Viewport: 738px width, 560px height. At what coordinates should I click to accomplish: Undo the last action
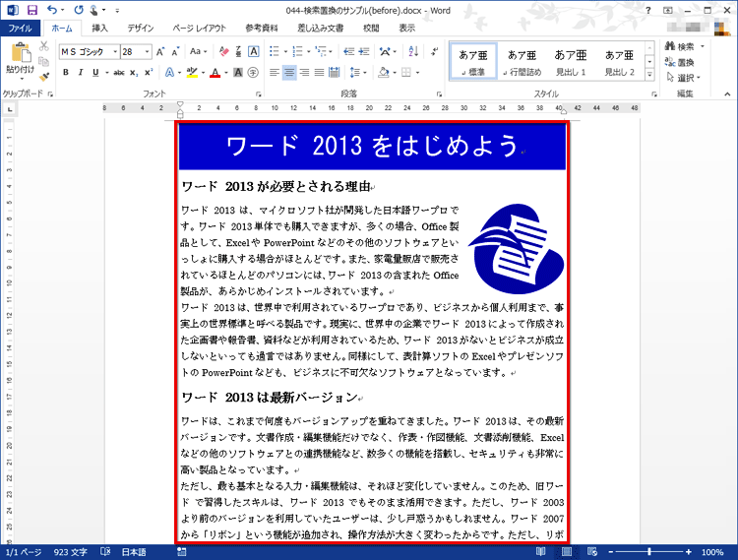click(52, 10)
